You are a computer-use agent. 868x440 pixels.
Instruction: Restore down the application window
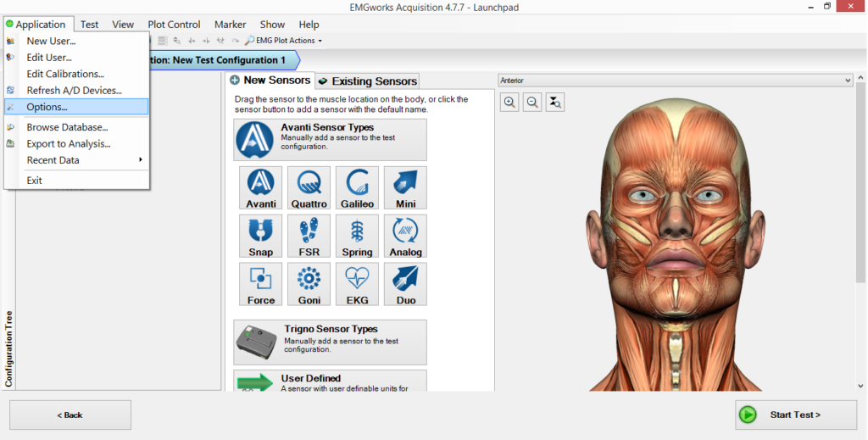827,6
